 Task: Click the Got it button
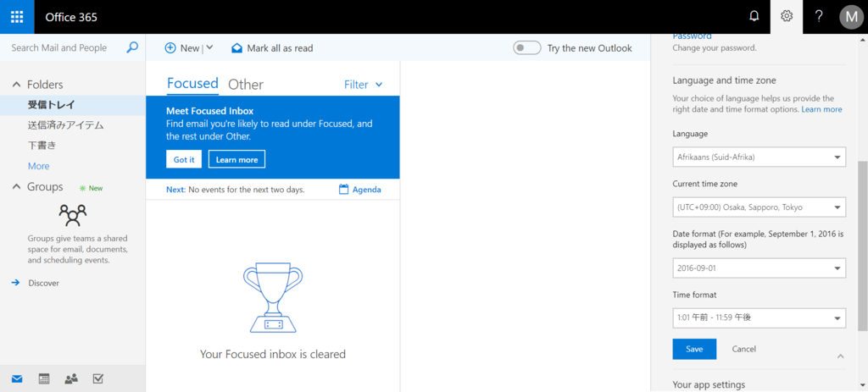184,159
